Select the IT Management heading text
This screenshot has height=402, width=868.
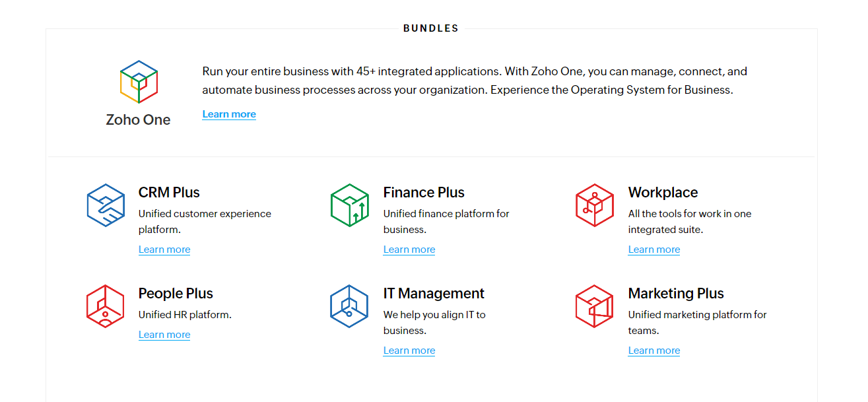pos(434,294)
